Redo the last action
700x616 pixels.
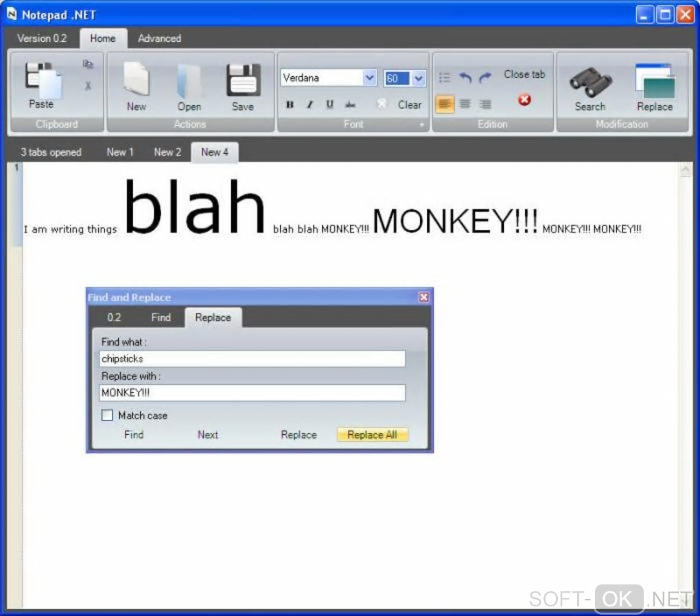click(x=485, y=78)
